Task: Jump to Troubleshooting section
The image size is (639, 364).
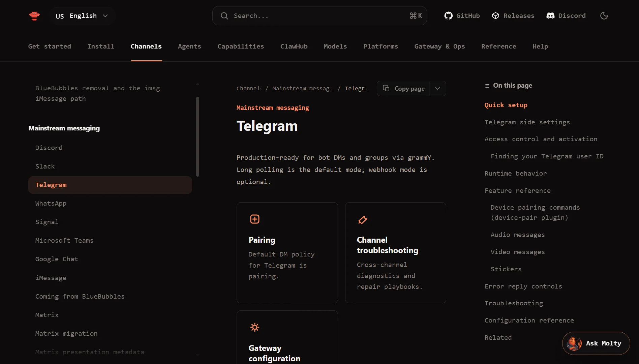Action: 514,303
